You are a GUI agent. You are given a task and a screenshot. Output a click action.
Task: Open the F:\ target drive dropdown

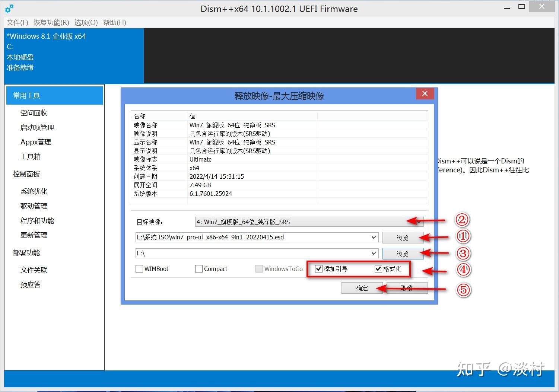click(x=374, y=253)
